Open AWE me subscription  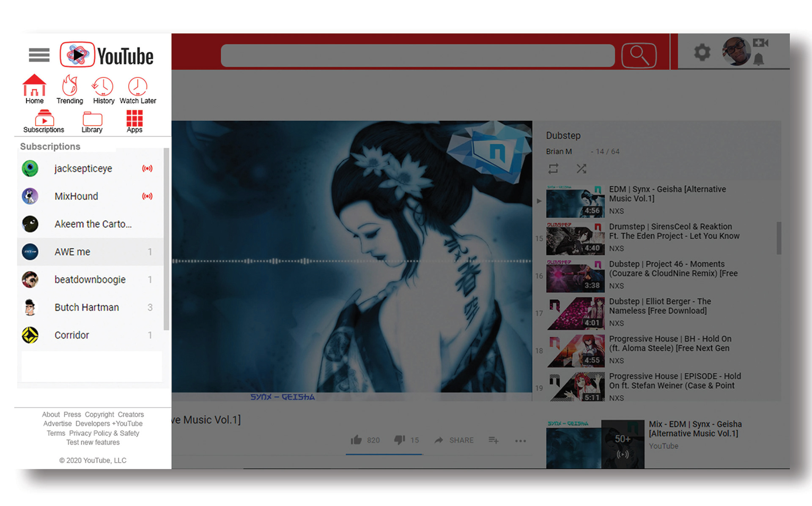[90, 252]
